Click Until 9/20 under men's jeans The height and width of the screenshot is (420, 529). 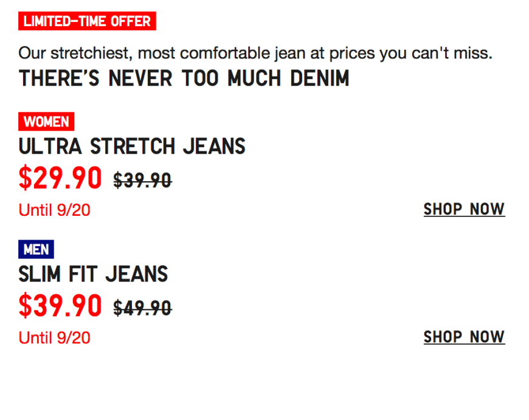click(x=54, y=338)
